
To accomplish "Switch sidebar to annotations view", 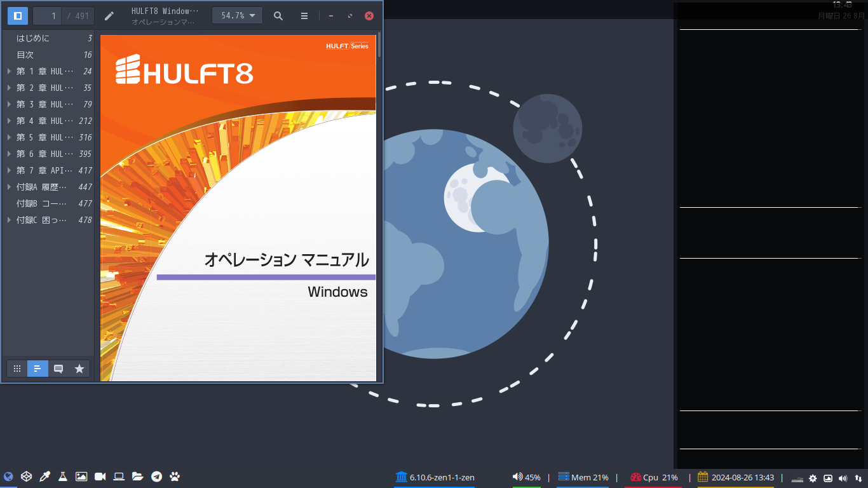I will click(x=58, y=369).
